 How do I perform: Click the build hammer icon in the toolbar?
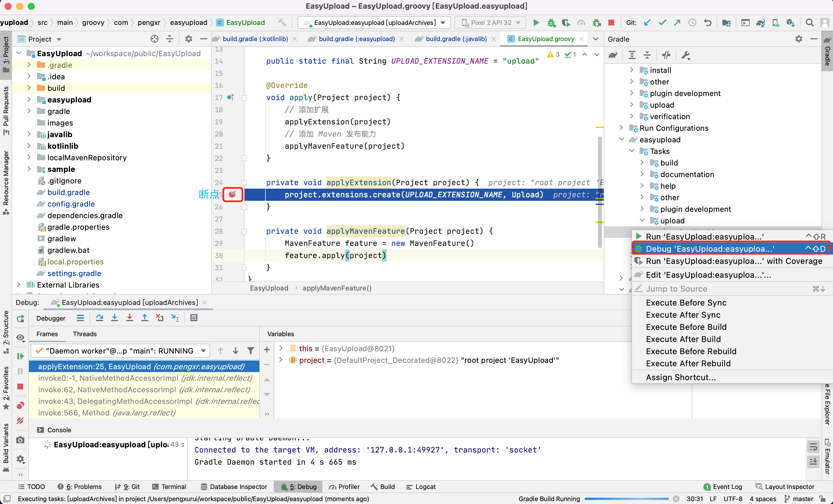click(282, 23)
